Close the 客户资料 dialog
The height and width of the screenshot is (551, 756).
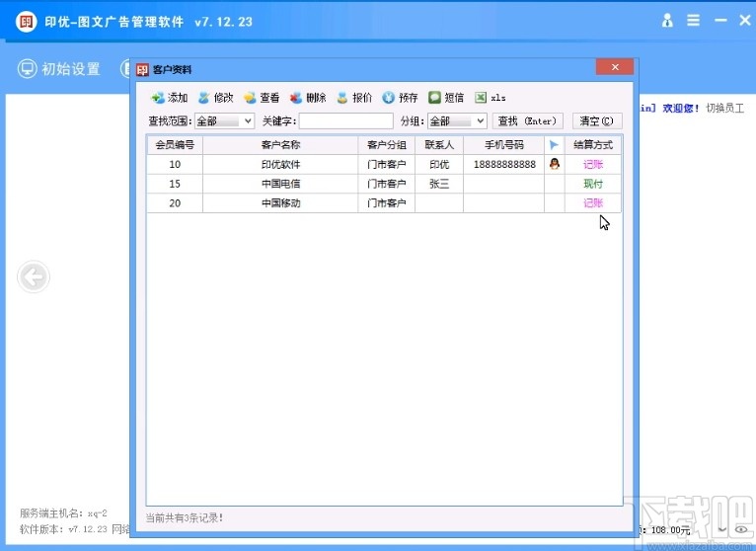[x=615, y=67]
